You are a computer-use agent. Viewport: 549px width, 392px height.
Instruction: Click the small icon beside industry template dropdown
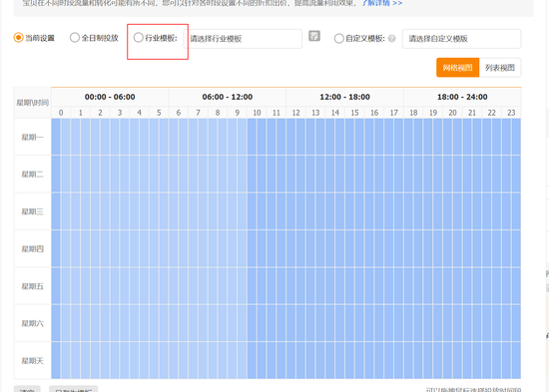click(314, 36)
